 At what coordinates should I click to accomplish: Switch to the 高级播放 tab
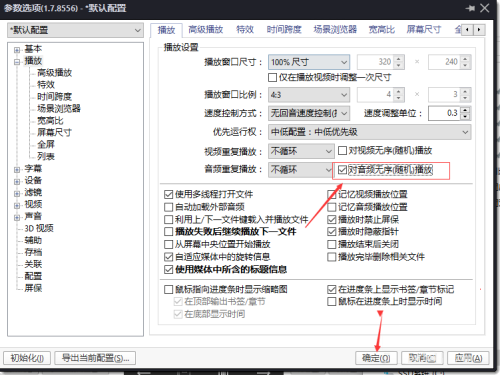205,30
